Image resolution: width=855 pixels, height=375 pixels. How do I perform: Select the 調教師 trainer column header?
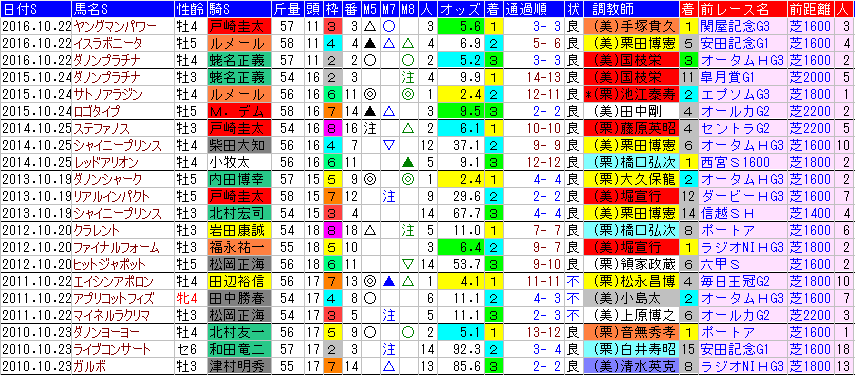pyautogui.click(x=630, y=9)
